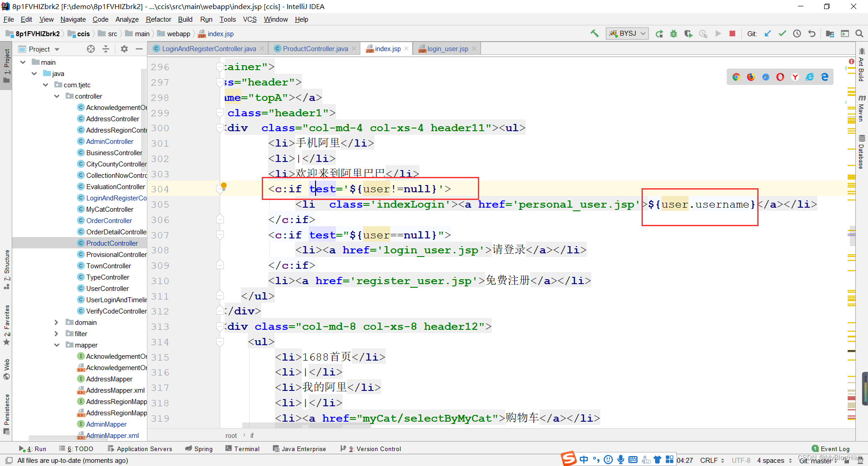This screenshot has width=868, height=466.
Task: Close the index.jsp editor tab
Action: click(406, 48)
